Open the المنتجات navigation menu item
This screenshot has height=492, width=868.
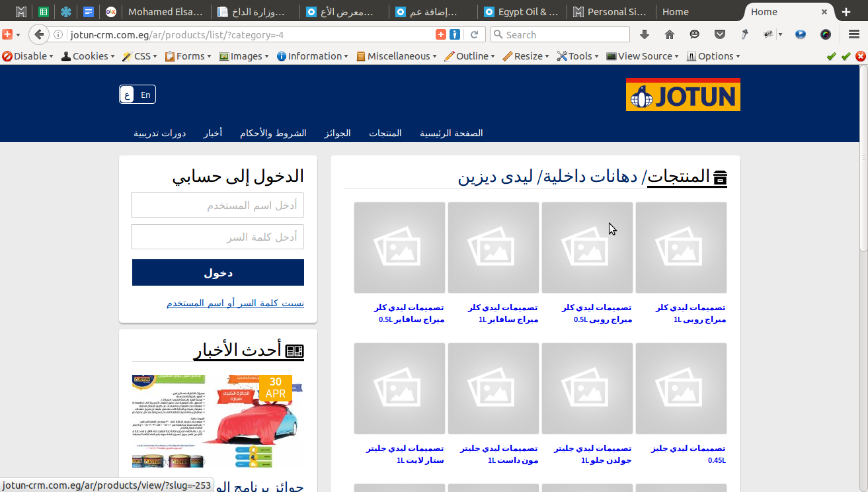385,133
